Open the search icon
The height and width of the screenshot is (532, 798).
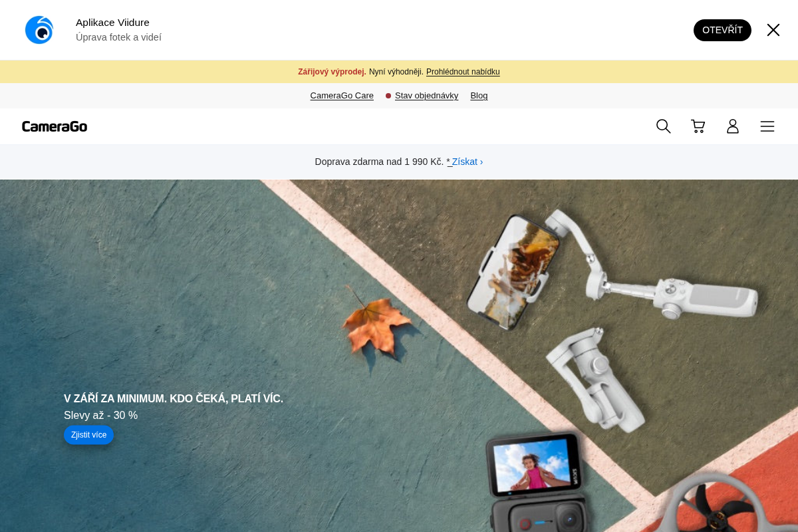(664, 126)
